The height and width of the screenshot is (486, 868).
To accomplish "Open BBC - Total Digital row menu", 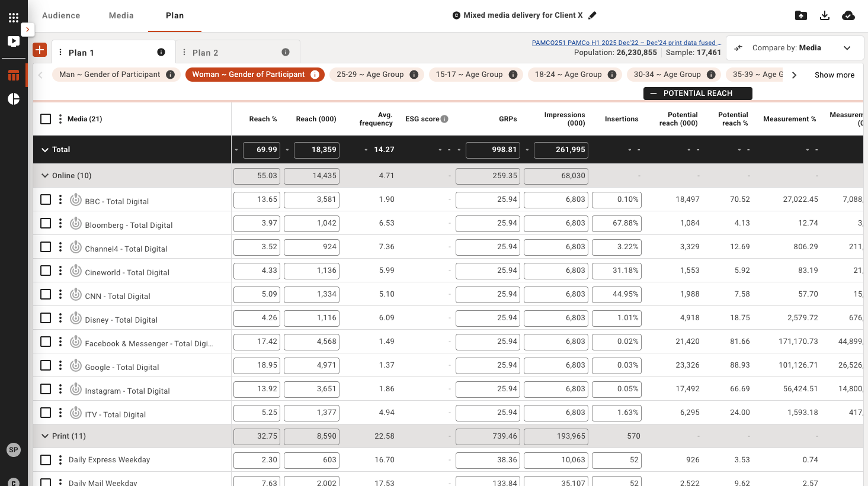I will coord(60,199).
